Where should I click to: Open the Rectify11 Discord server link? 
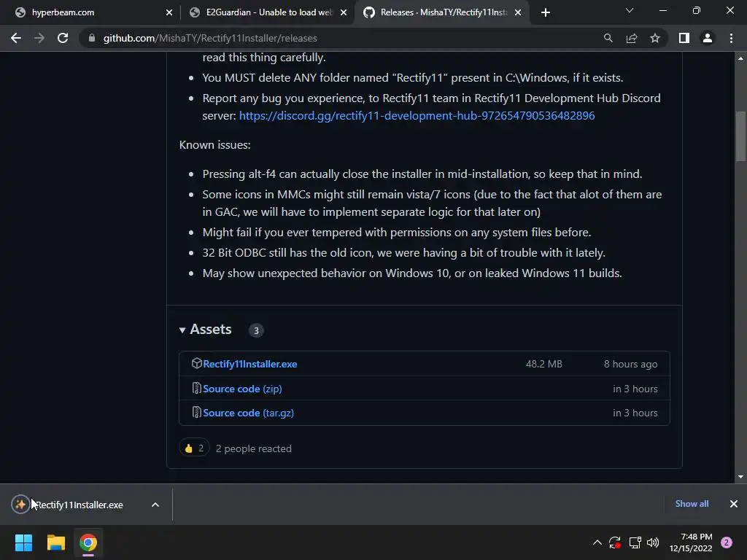tap(417, 116)
